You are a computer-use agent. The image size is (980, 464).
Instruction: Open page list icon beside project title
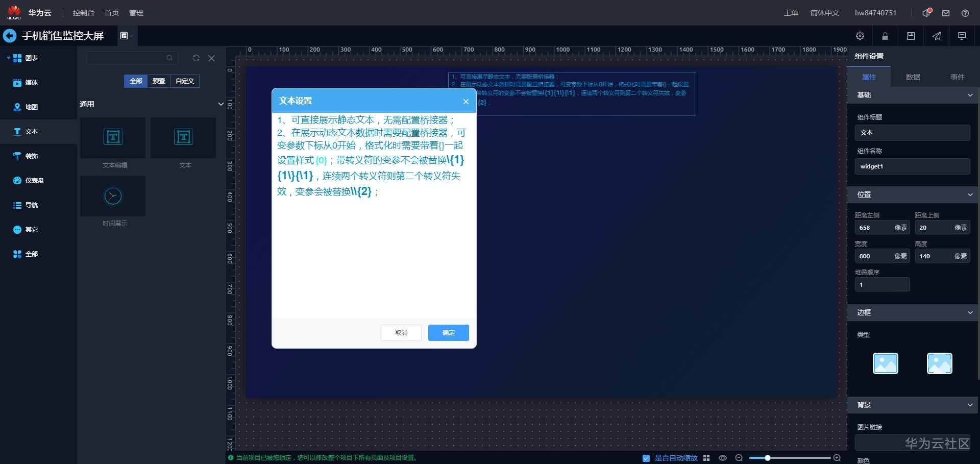[x=124, y=36]
